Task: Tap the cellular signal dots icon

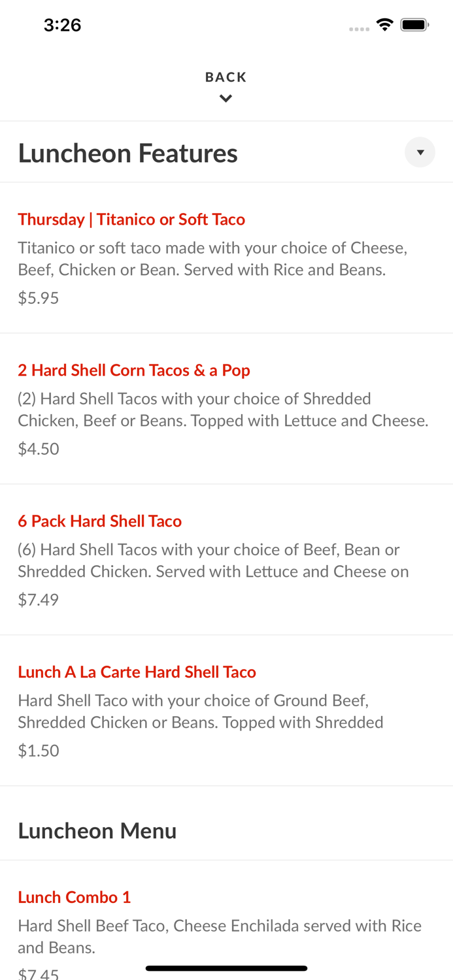Action: [x=359, y=29]
